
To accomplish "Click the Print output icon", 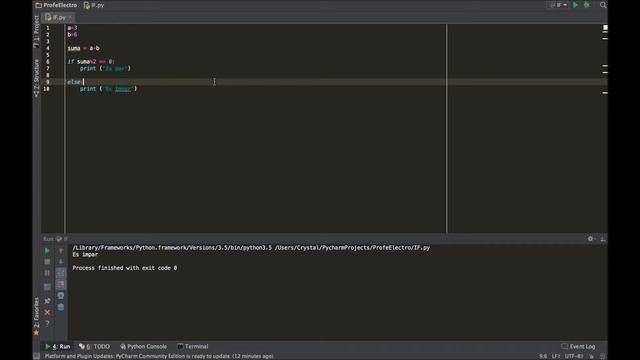I will click(61, 296).
